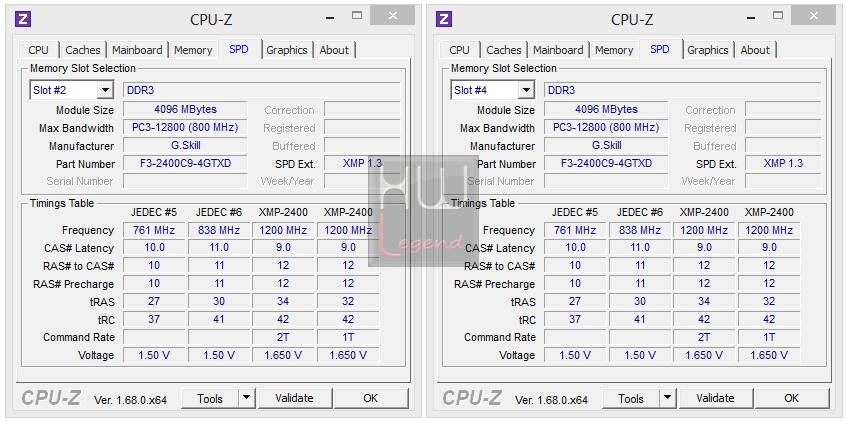This screenshot has width=847, height=422.
Task: Click part number F3-2400C9-4GTXD in right window
Action: coord(606,163)
